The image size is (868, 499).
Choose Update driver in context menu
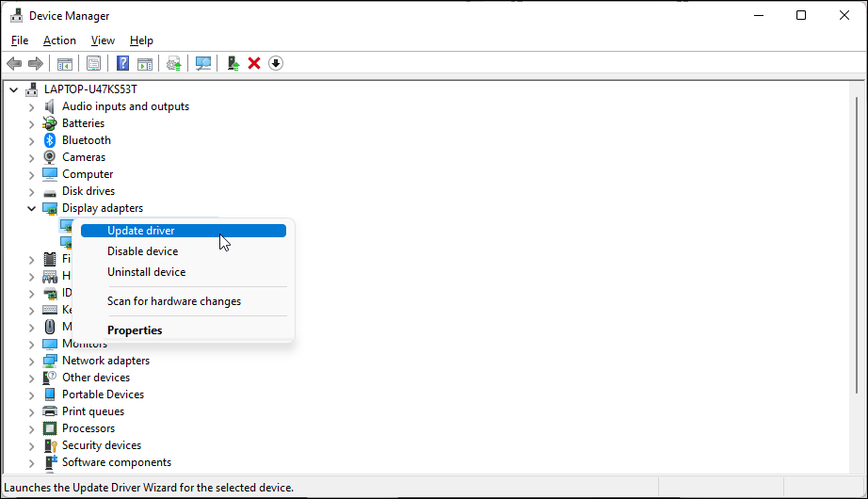[184, 231]
